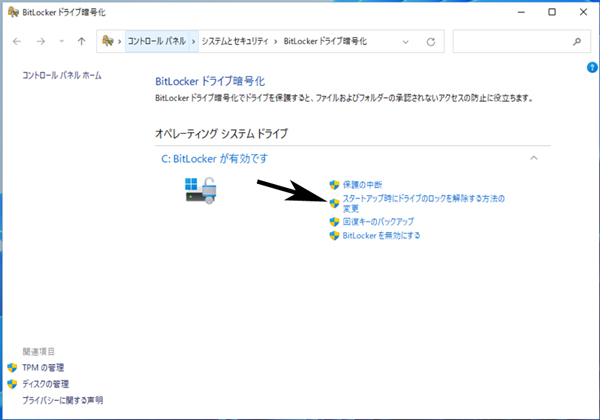Click shield icon beside TPM の管理
The image size is (600, 420).
[x=12, y=368]
